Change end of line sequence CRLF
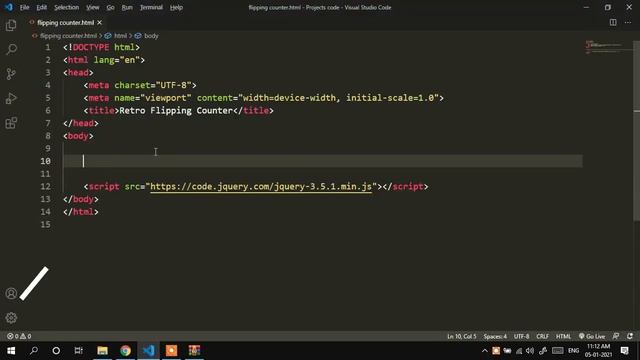The image size is (640, 360). 542,336
